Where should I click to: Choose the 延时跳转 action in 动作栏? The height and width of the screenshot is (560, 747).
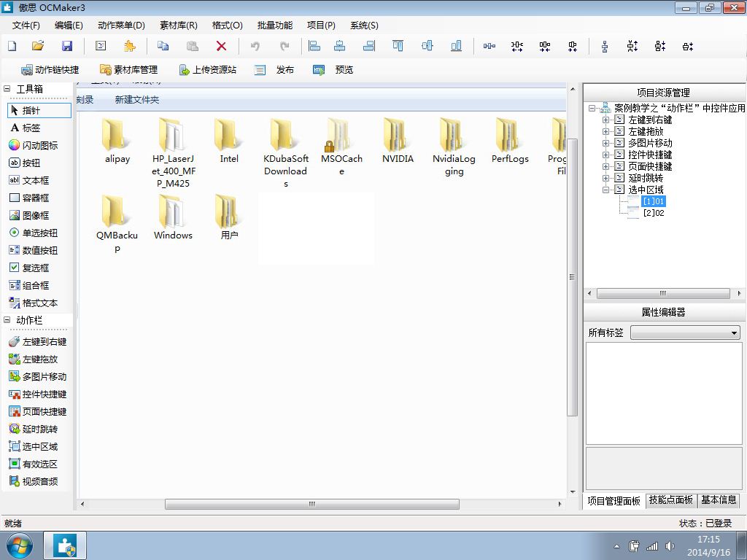coord(34,429)
